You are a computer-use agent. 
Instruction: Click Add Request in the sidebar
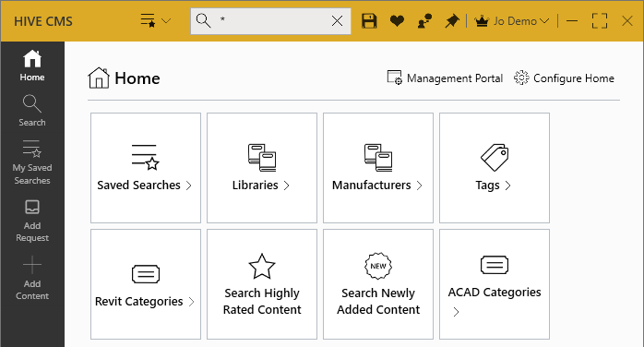click(x=32, y=221)
